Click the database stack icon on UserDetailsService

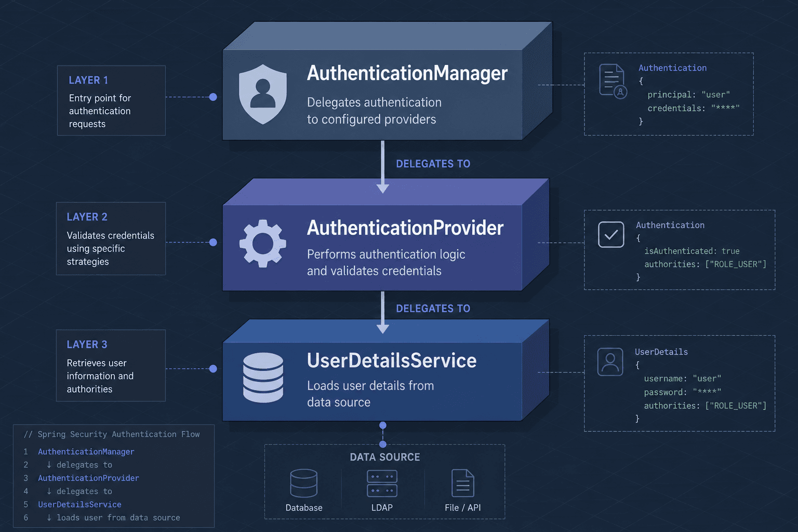click(263, 378)
